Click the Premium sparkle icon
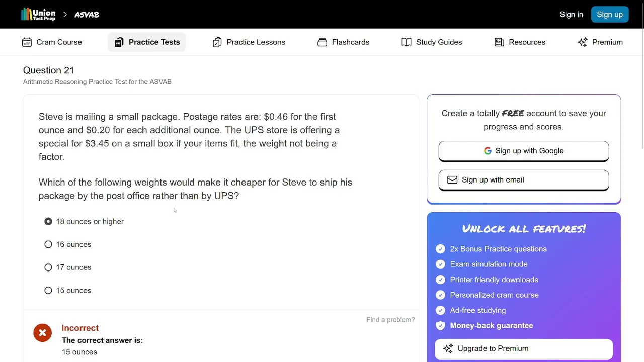Image resolution: width=644 pixels, height=362 pixels. tap(583, 42)
